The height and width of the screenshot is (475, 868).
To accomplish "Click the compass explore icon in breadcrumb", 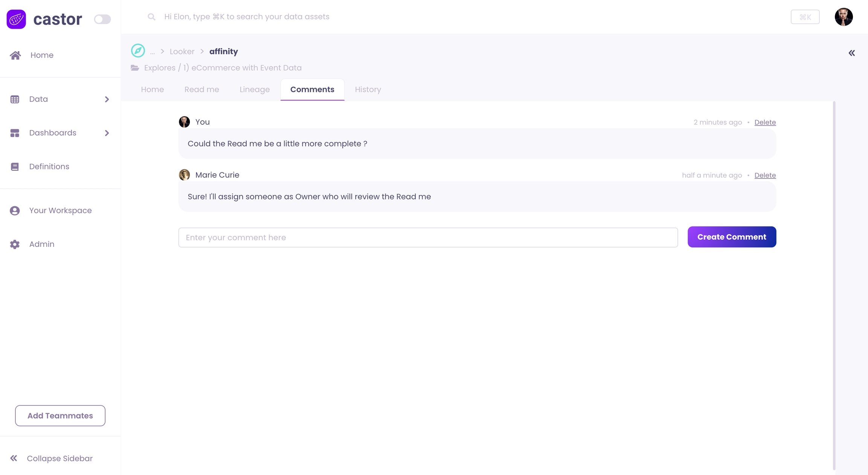I will [138, 51].
